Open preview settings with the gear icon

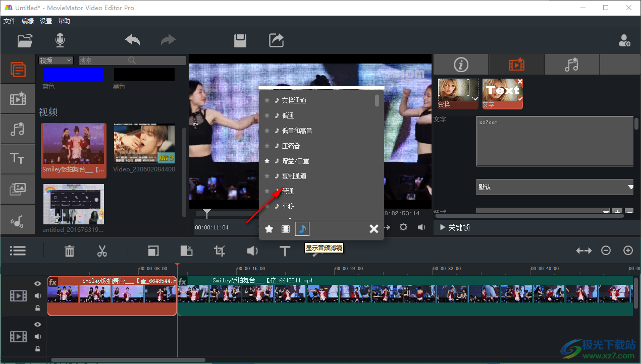(403, 227)
